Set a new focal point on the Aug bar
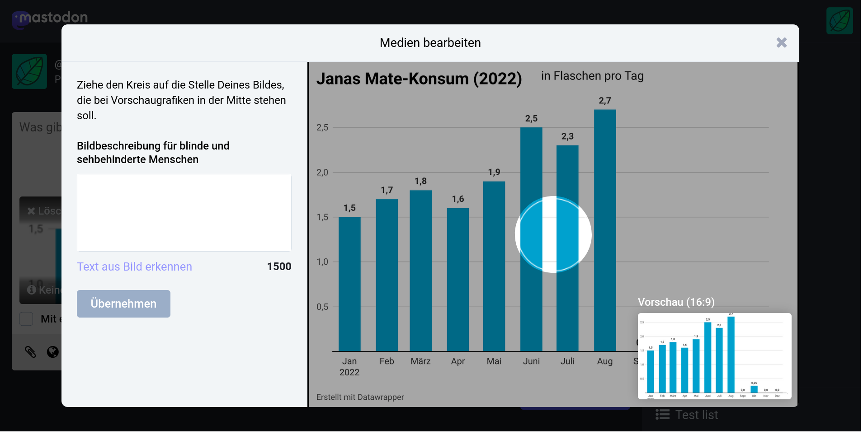 (605, 226)
